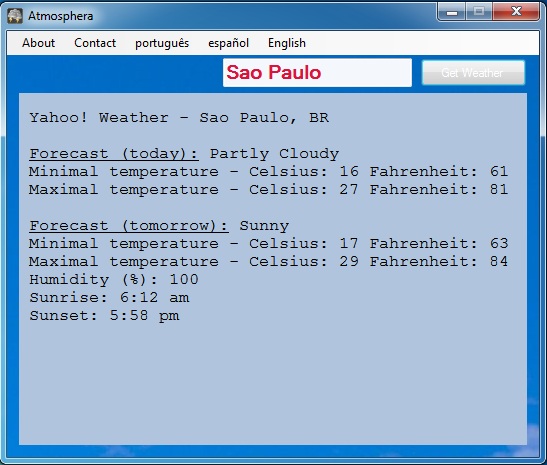547x465 pixels.
Task: Click the Sunny tomorrow forecast text
Action: tap(264, 226)
